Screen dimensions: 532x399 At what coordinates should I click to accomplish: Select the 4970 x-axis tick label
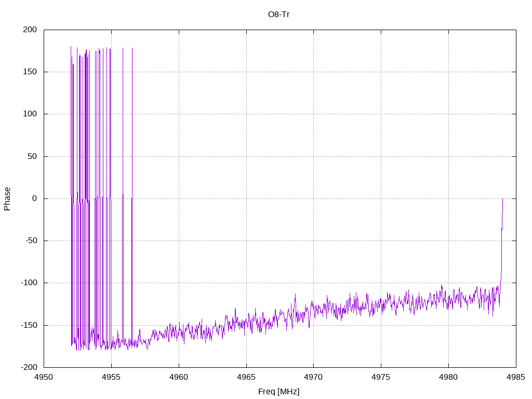point(313,377)
